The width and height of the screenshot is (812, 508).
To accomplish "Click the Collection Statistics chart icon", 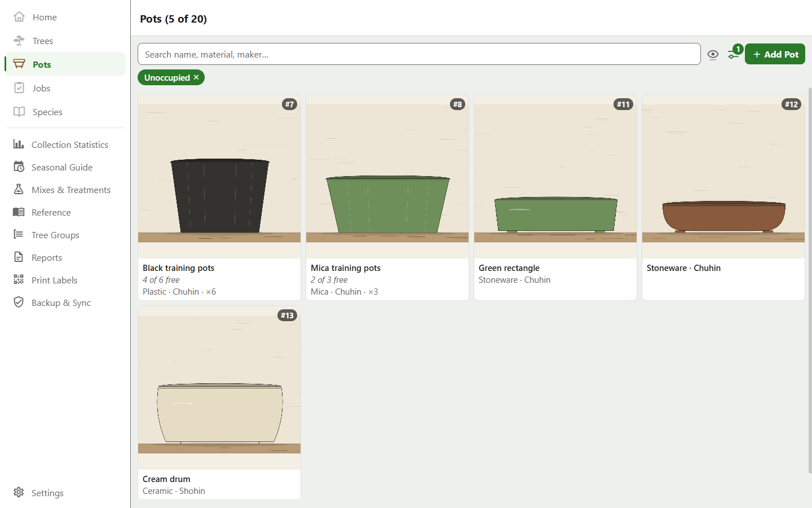I will click(x=19, y=144).
